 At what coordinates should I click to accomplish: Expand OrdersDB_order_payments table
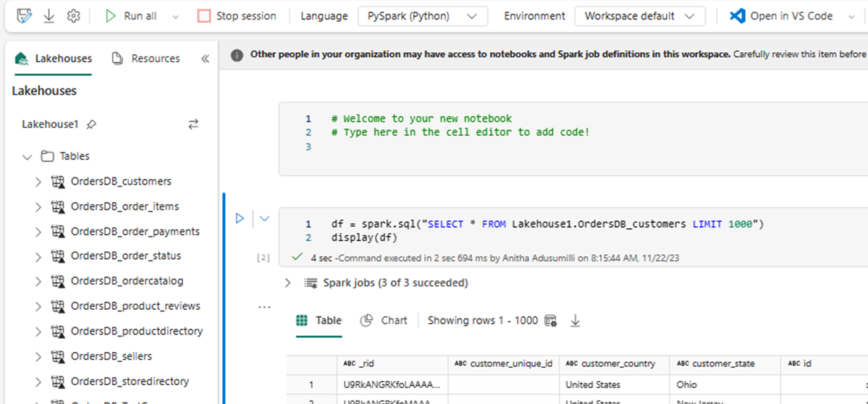(38, 232)
